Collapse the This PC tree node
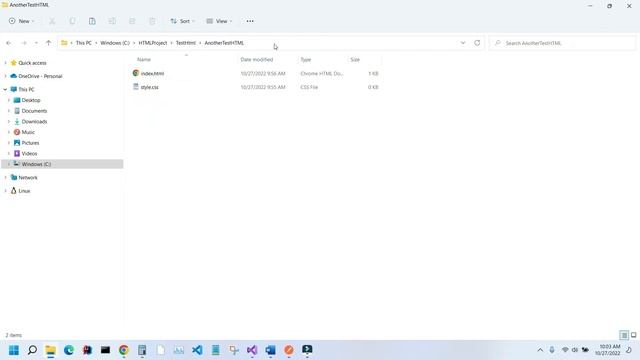 coord(5,89)
